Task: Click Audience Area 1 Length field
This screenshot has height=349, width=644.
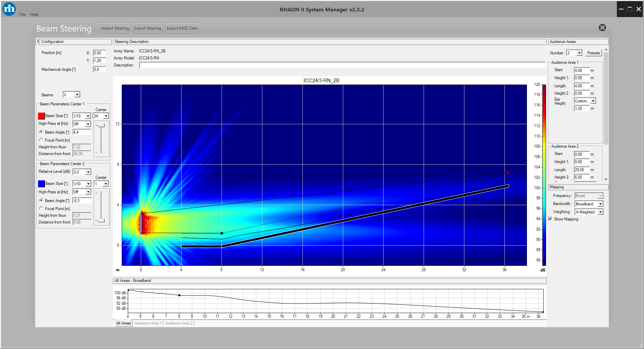Action: click(582, 86)
